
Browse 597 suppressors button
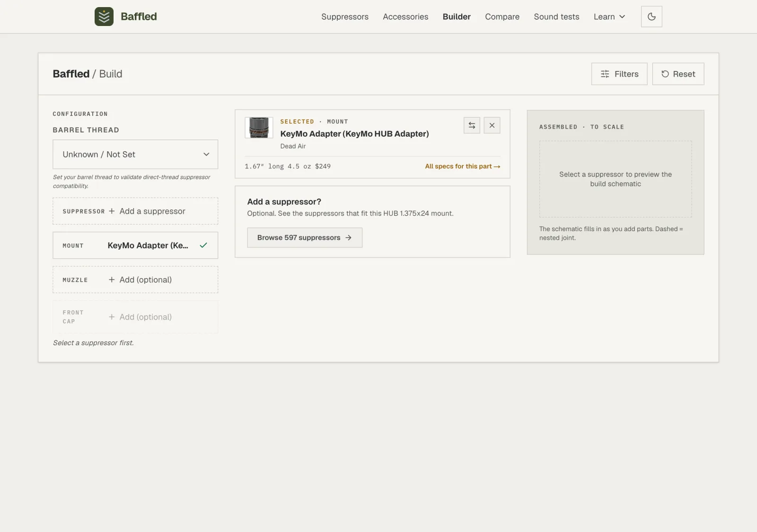pos(305,237)
